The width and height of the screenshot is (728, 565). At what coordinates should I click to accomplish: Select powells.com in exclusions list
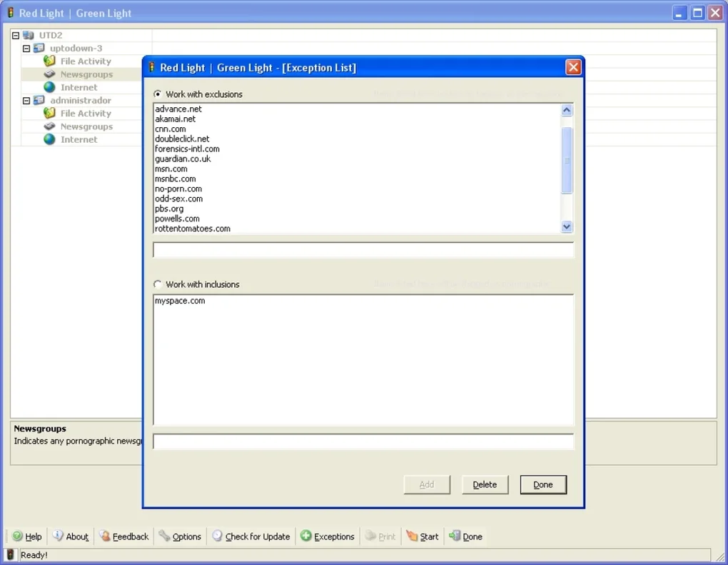pos(177,219)
